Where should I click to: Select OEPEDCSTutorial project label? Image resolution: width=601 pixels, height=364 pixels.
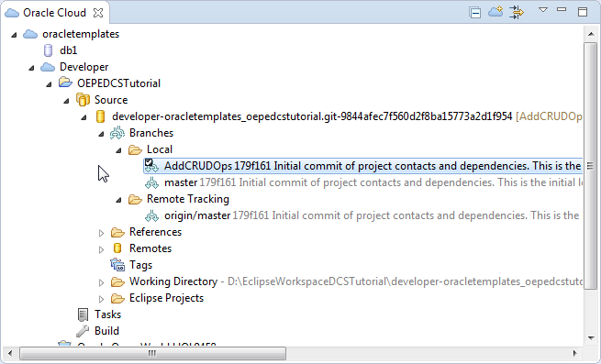coord(118,83)
